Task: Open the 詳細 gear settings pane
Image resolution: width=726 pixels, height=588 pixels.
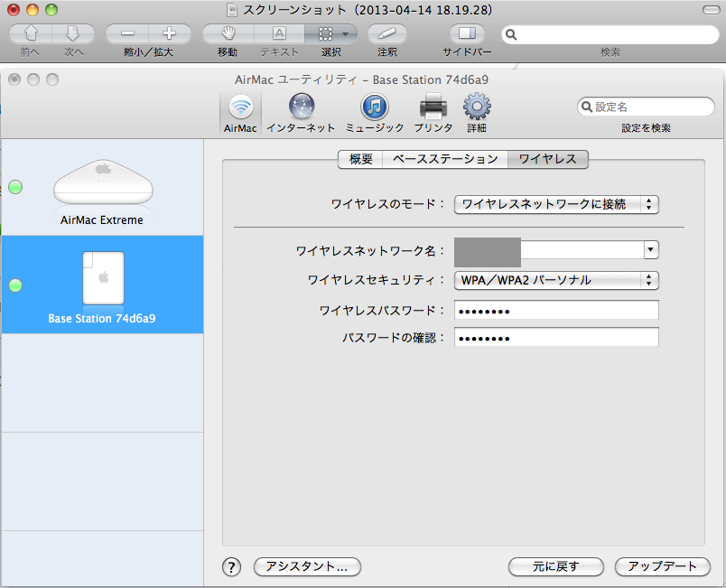Action: point(477,113)
